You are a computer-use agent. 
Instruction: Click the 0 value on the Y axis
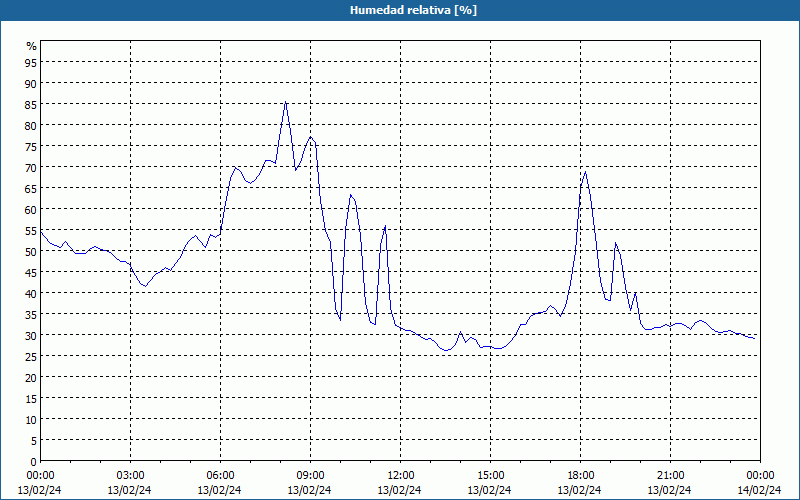[x=34, y=462]
